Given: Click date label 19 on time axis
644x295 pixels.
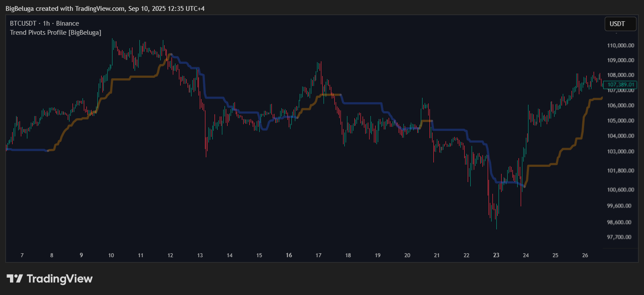Looking at the screenshot, I should pos(377,255).
